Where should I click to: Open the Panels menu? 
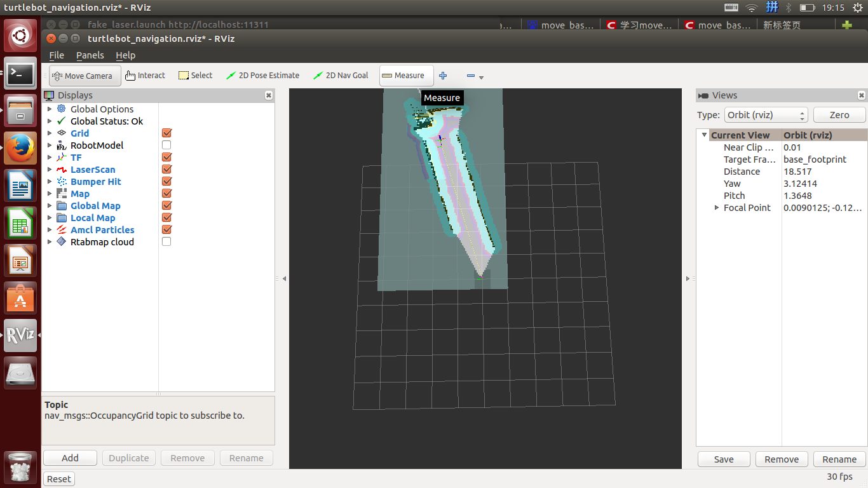[90, 55]
